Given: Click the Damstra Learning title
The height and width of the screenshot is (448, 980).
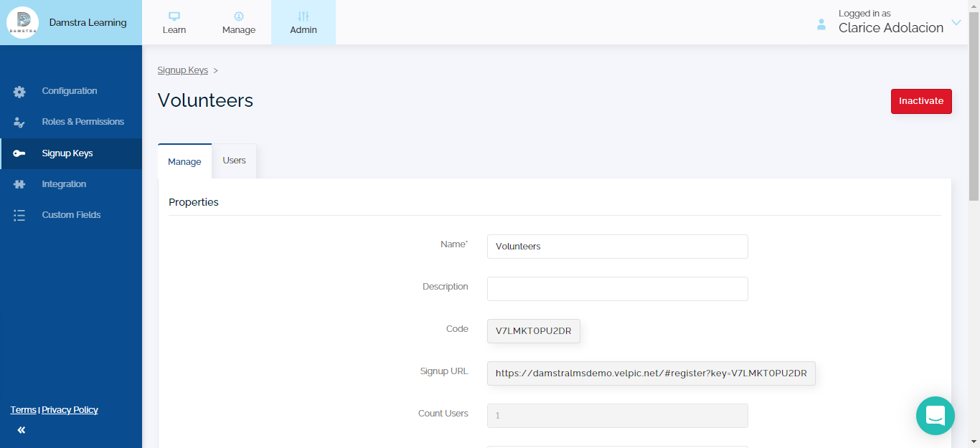Looking at the screenshot, I should (x=88, y=22).
